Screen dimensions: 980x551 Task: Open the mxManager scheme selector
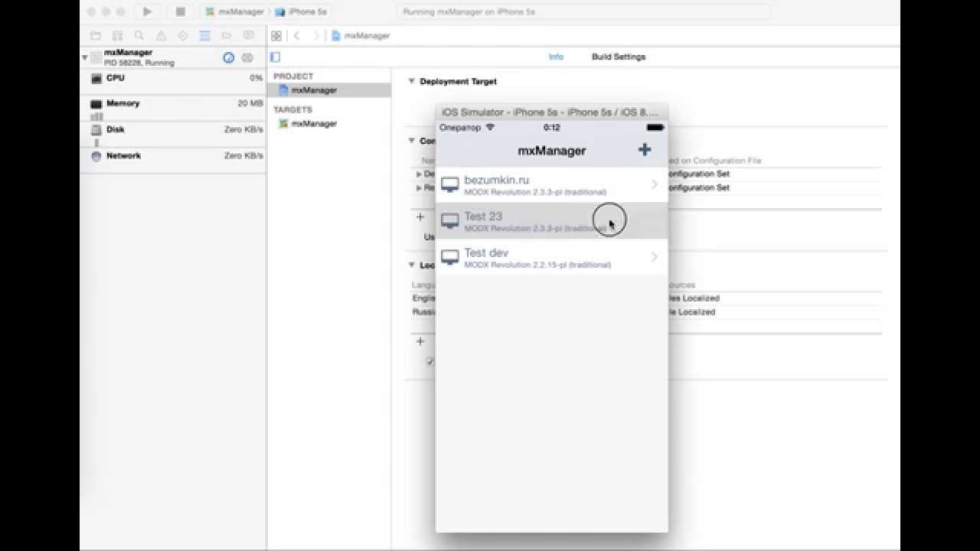pos(234,11)
